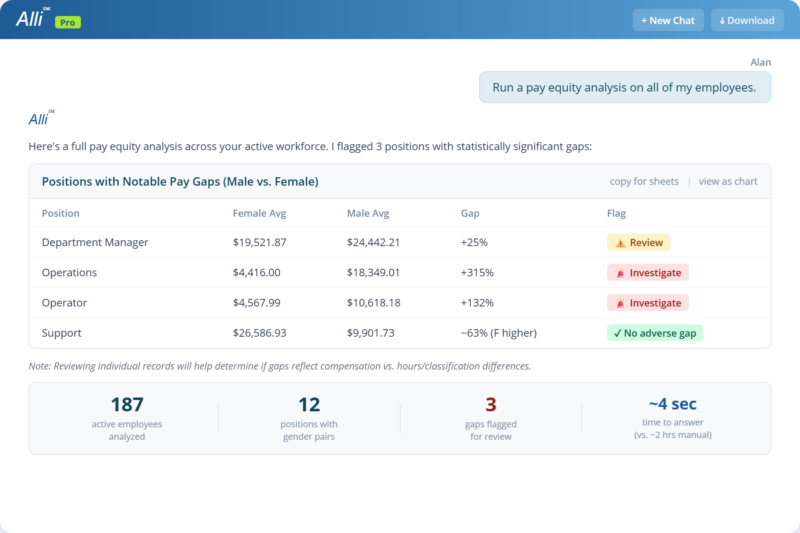The image size is (800, 533).
Task: Click the No adverse gap flag for Support
Action: [655, 333]
